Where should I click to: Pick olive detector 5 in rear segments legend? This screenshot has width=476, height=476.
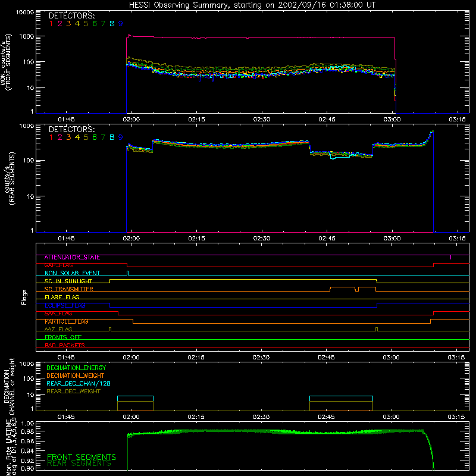pyautogui.click(x=86, y=137)
